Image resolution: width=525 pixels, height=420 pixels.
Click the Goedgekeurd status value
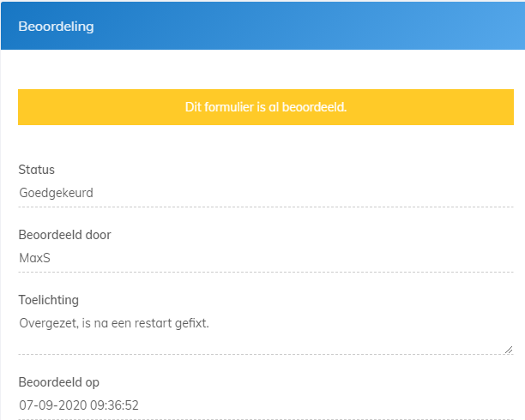57,193
